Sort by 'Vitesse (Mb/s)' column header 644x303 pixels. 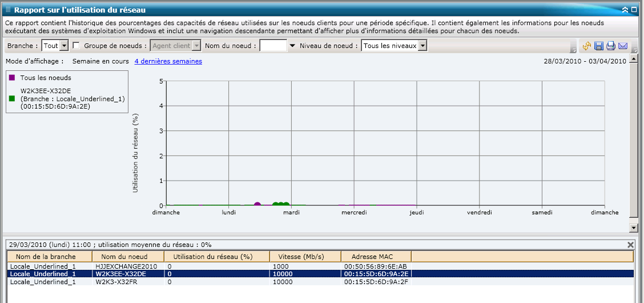(x=305, y=256)
